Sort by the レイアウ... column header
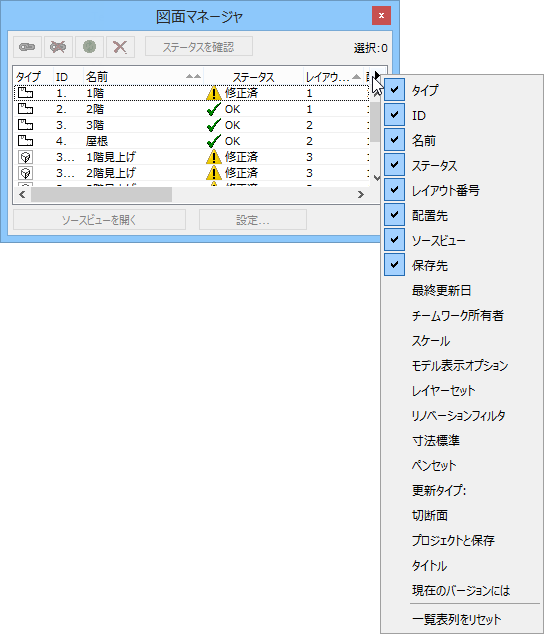Image resolution: width=544 pixels, height=634 pixels. click(x=333, y=76)
